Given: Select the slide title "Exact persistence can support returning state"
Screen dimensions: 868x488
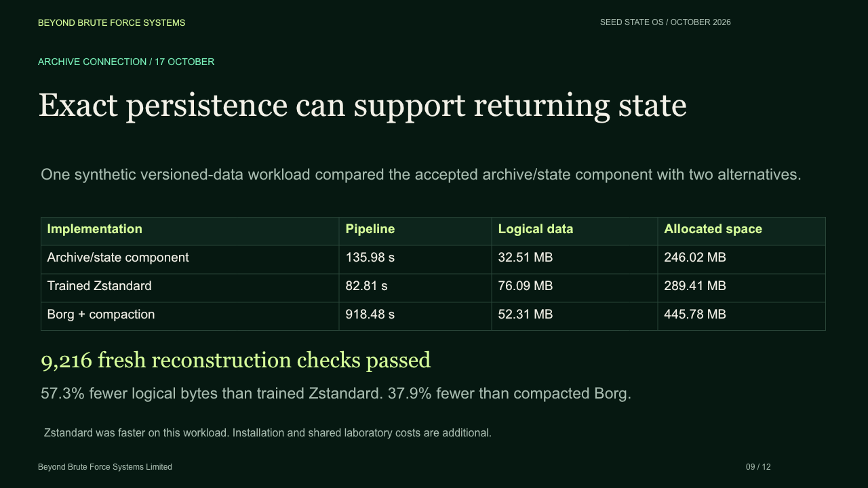Looking at the screenshot, I should tap(363, 106).
